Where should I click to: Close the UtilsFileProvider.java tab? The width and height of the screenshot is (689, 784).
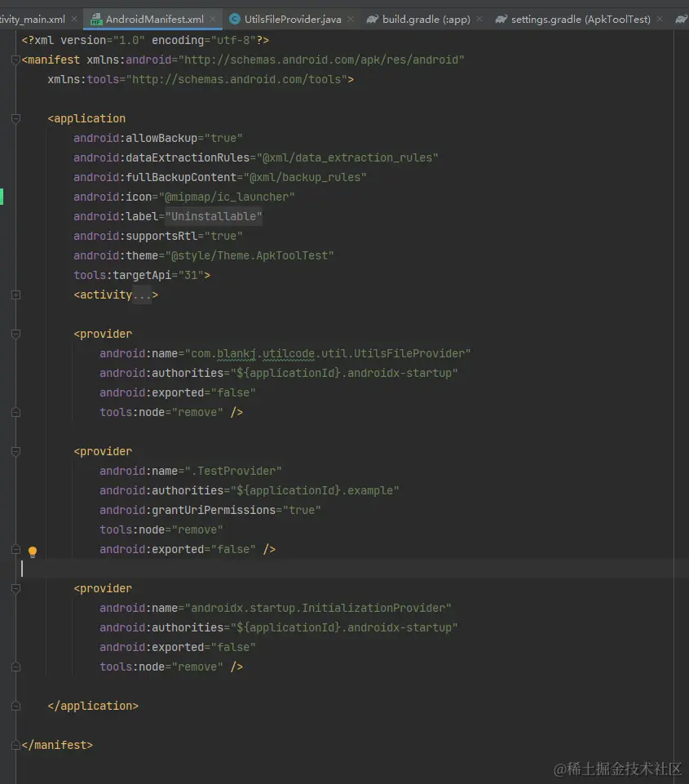click(351, 19)
